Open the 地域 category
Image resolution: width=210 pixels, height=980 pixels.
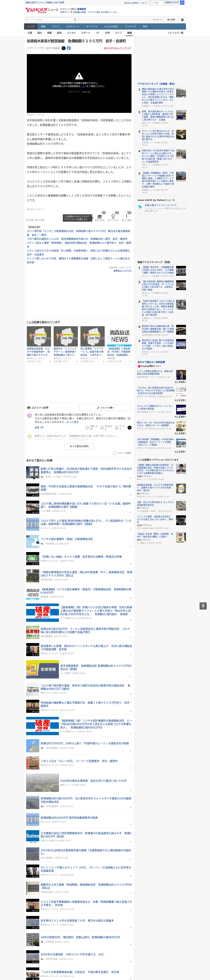pos(129,33)
